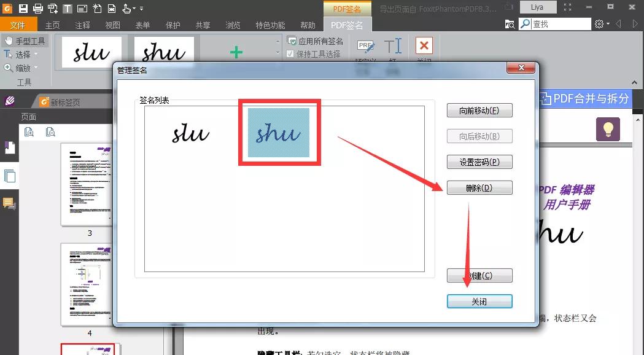Image resolution: width=644 pixels, height=355 pixels.
Task: Toggle full screen with the four-corner icon
Action: pyautogui.click(x=568, y=7)
